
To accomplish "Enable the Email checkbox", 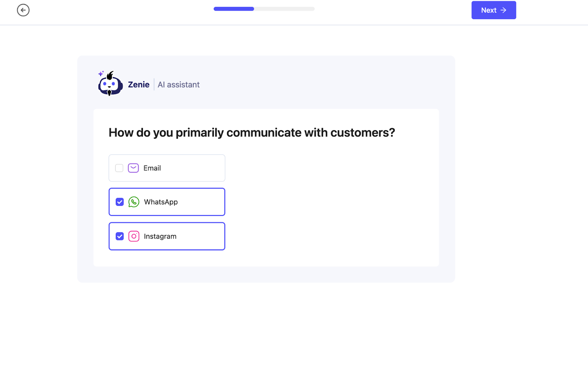I will coord(119,168).
